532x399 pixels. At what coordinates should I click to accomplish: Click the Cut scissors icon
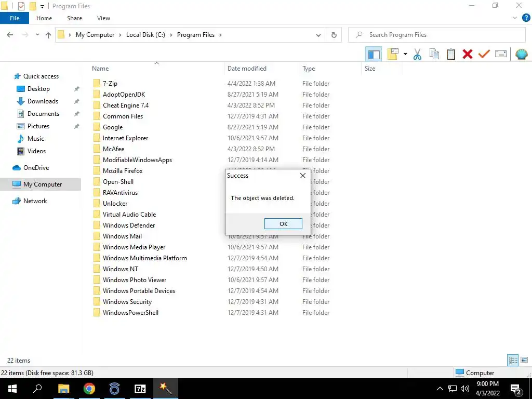(x=417, y=54)
